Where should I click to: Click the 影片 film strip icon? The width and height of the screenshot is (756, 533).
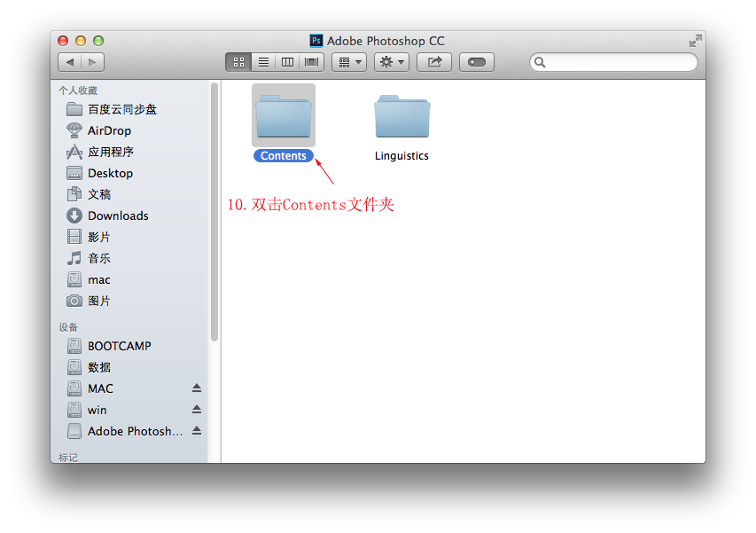(74, 237)
